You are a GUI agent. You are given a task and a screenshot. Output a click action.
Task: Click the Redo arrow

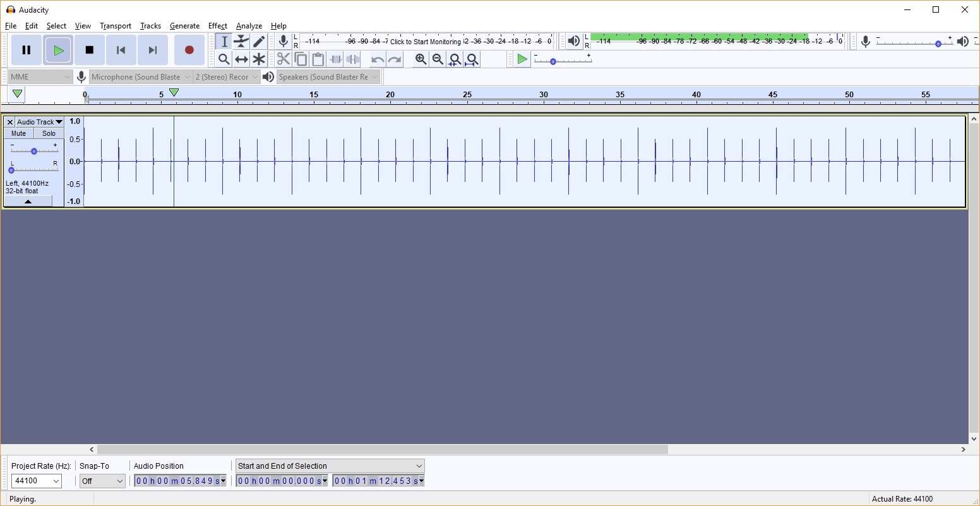(395, 59)
